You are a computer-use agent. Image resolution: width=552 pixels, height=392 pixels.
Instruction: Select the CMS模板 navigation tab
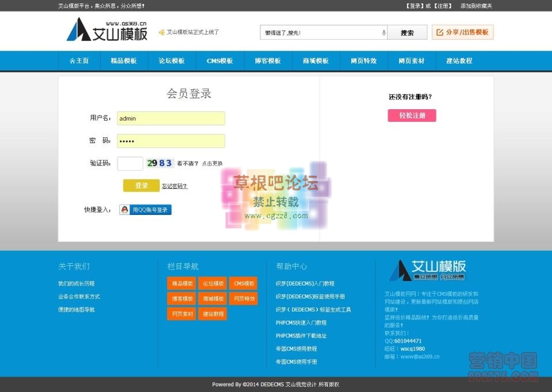[x=220, y=60]
